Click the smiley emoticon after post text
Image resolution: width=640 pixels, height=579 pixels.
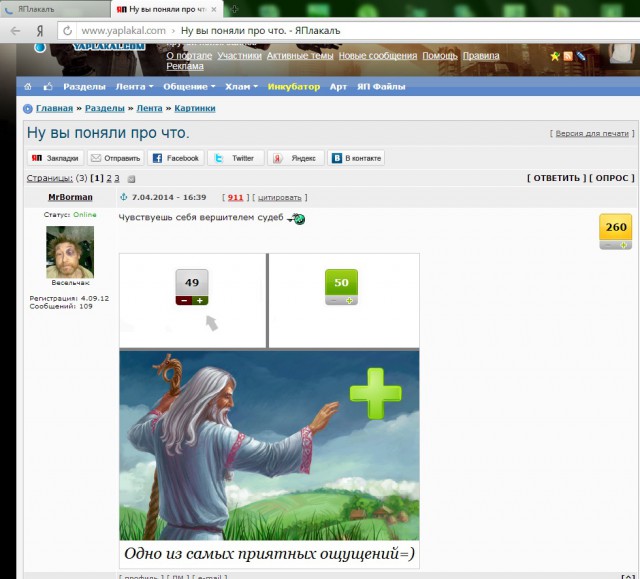[x=296, y=219]
